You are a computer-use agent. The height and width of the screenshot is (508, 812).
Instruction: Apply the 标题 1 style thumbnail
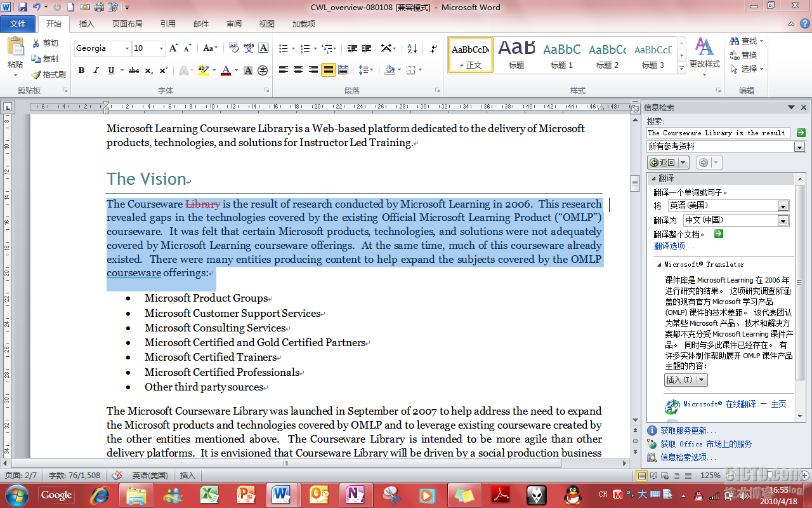click(x=561, y=55)
